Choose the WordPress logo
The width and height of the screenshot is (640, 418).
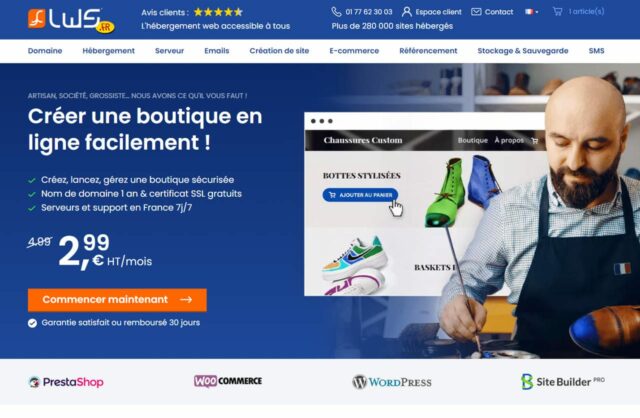(391, 382)
